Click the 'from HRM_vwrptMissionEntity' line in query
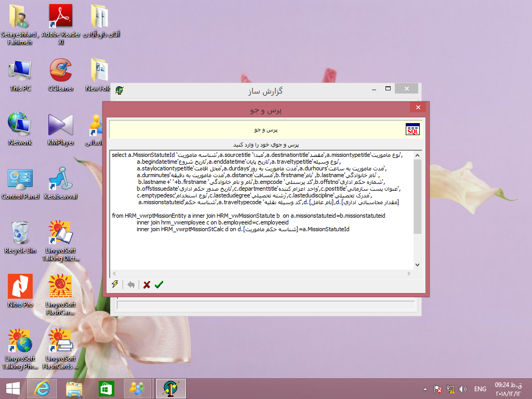Viewport: 532px width, 399px height. (248, 216)
